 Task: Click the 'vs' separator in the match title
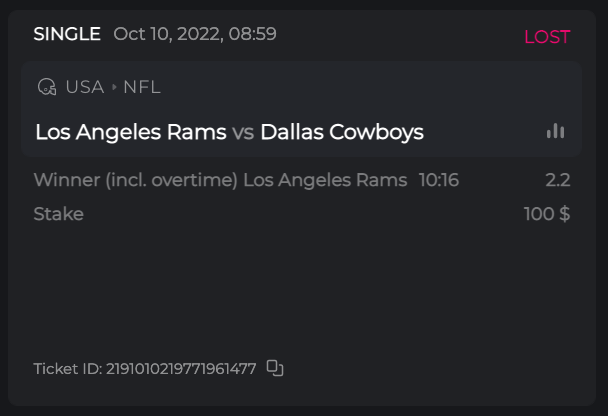click(243, 132)
